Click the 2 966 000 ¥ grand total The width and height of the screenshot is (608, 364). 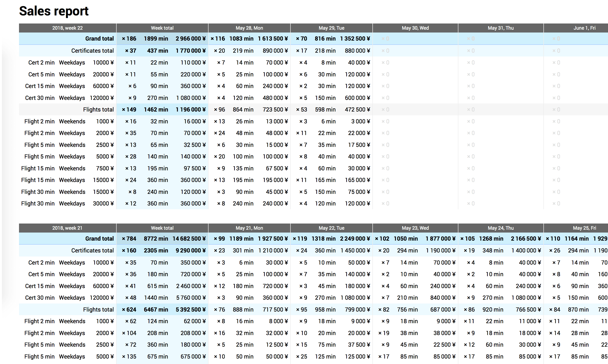click(190, 38)
